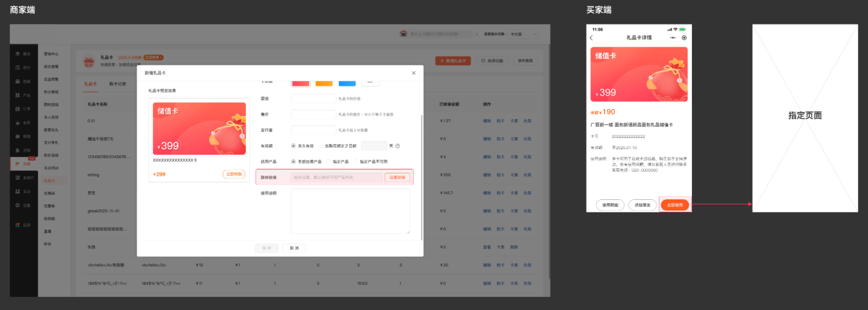This screenshot has height=310, width=868.
Task: Open 定金预售 in the submenu
Action: point(51,79)
